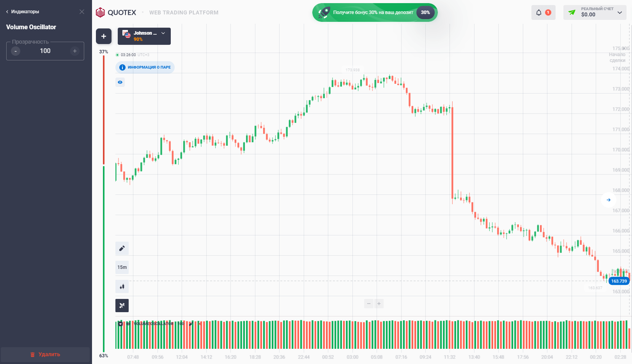This screenshot has width=632, height=364.
Task: Collapse the Volume Oscillator panel arrow
Action: click(x=120, y=324)
